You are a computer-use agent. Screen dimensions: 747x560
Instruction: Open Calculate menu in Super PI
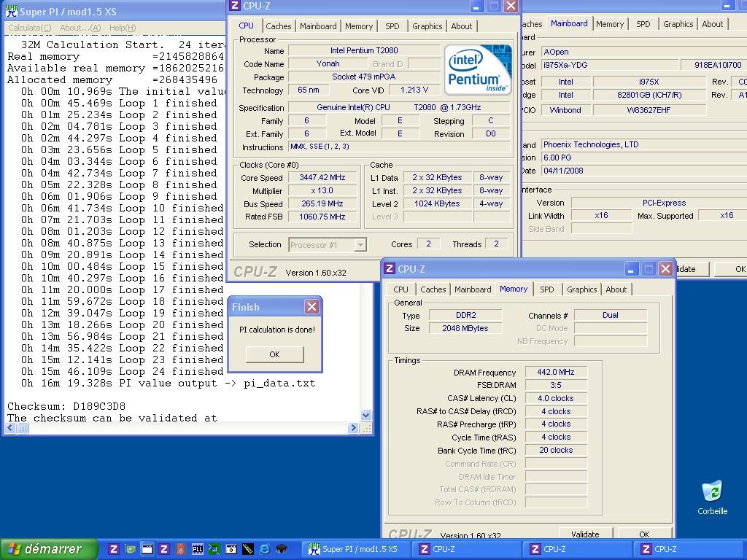[29, 28]
